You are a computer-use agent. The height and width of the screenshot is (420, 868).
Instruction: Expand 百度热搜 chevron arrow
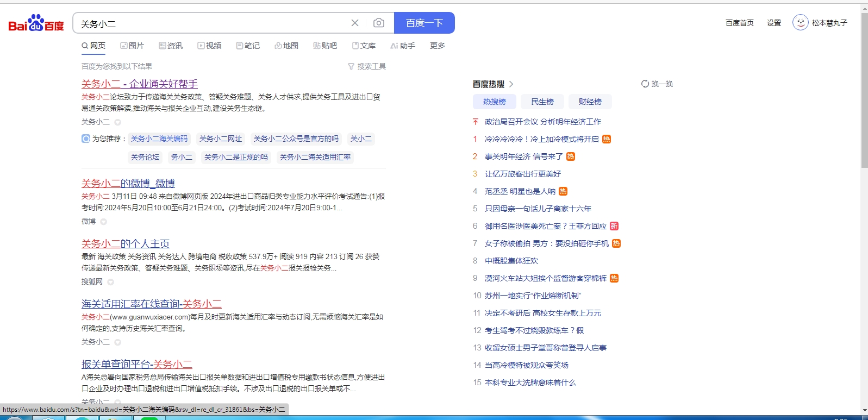click(x=511, y=84)
